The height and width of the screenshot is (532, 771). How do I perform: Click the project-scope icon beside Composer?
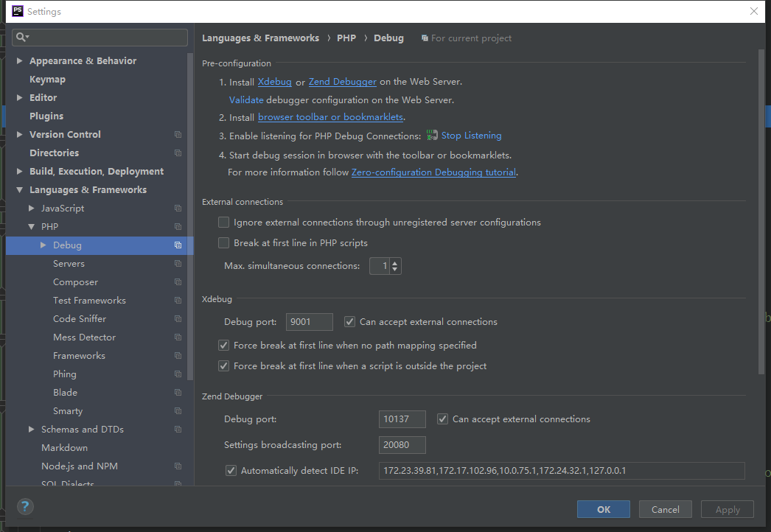[178, 282]
